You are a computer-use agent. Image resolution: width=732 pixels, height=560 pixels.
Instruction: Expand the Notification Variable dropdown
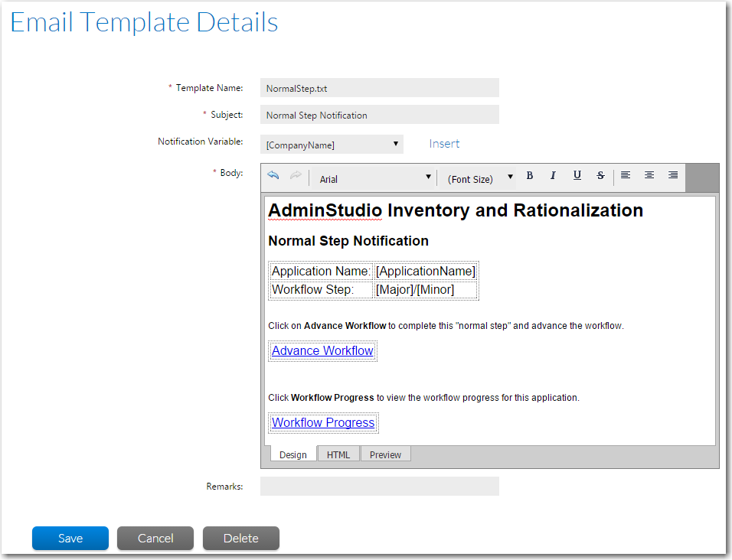(332, 145)
